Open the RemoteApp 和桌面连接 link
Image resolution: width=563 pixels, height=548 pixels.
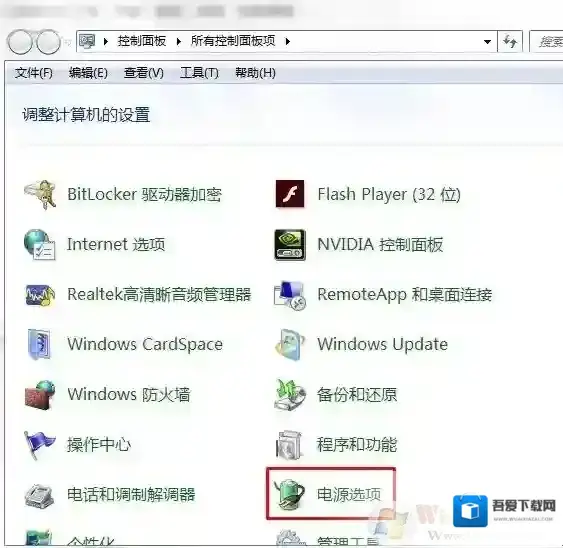coord(405,295)
